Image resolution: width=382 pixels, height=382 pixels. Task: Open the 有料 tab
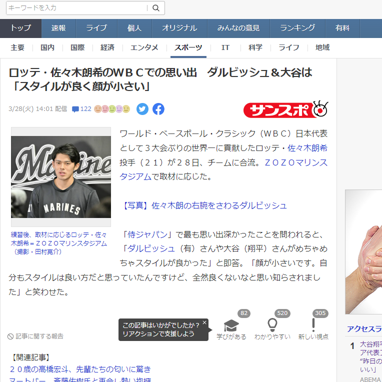(x=343, y=28)
